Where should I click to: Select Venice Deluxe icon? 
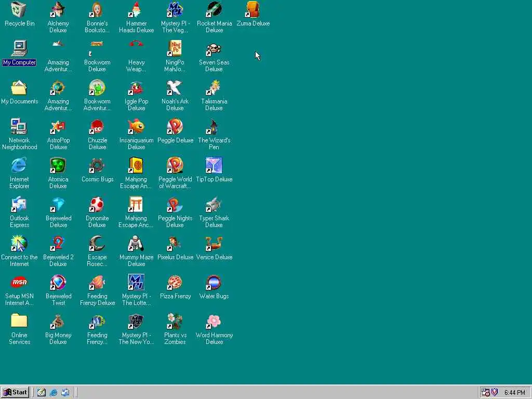(x=214, y=244)
